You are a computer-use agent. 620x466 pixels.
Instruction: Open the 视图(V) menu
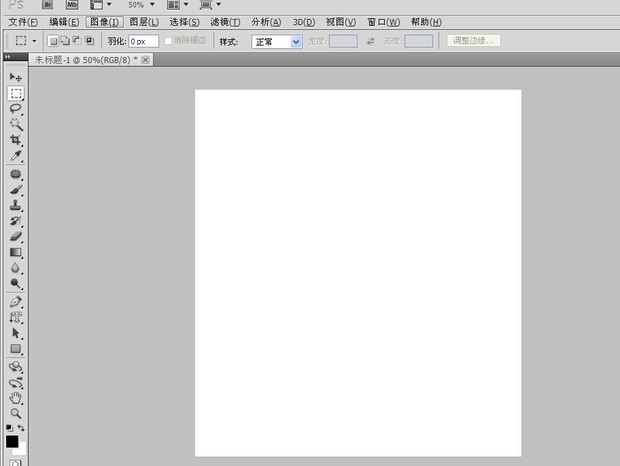341,22
